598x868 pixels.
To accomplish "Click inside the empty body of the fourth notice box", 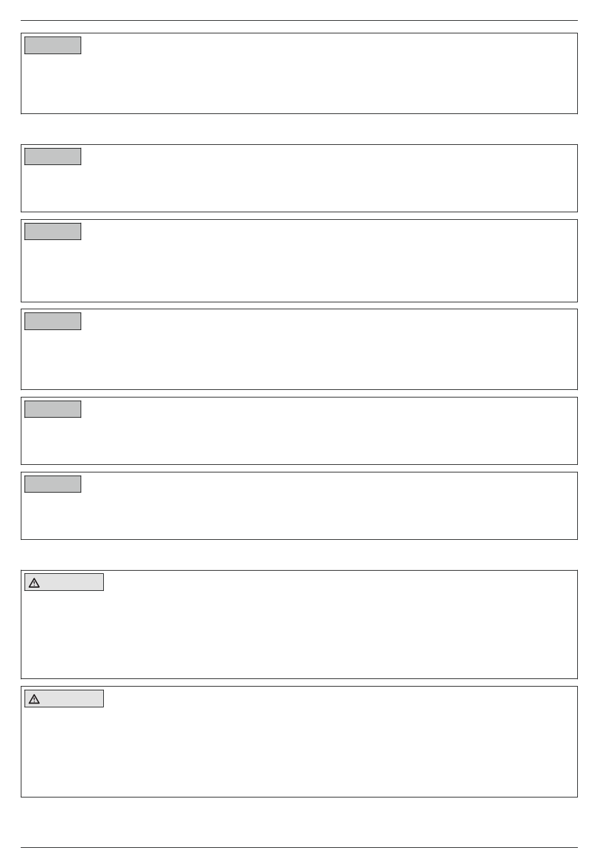I will tap(299, 358).
